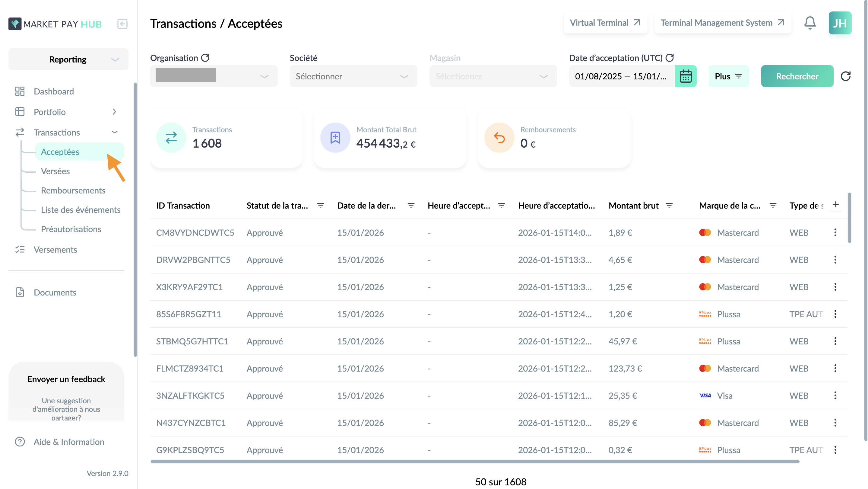
Task: Click the table's horizontal scrollbar
Action: pyautogui.click(x=475, y=461)
